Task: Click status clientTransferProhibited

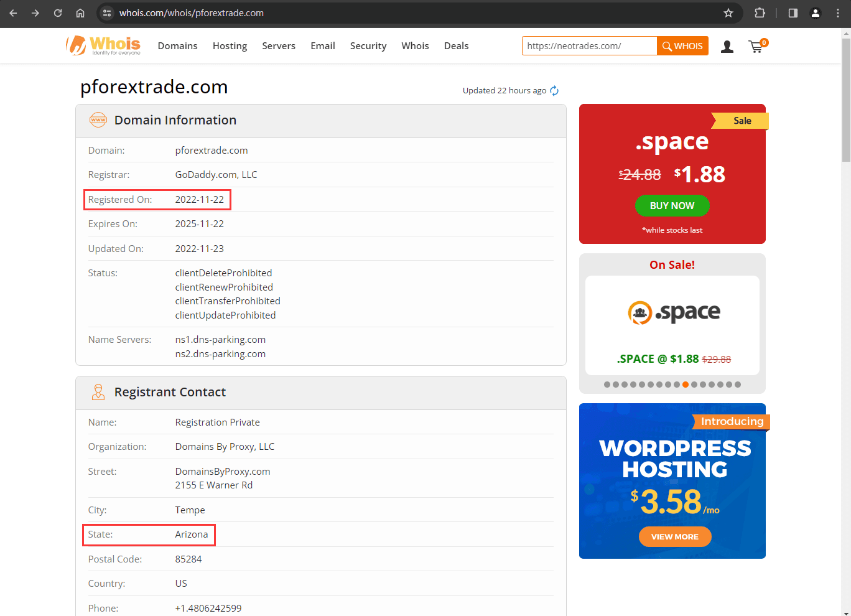Action: point(228,301)
